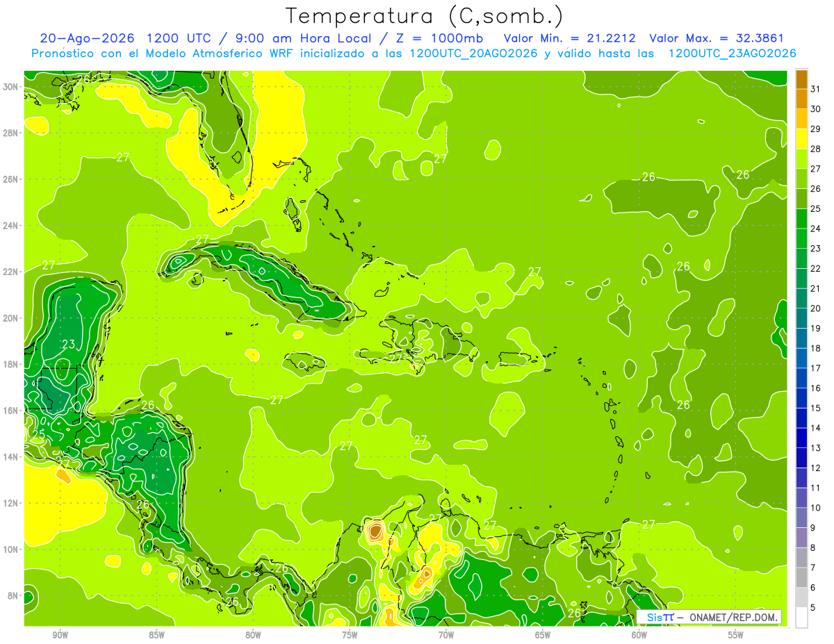The image size is (834, 644).
Task: Click the '16N' latitude label
Action: tap(10, 411)
